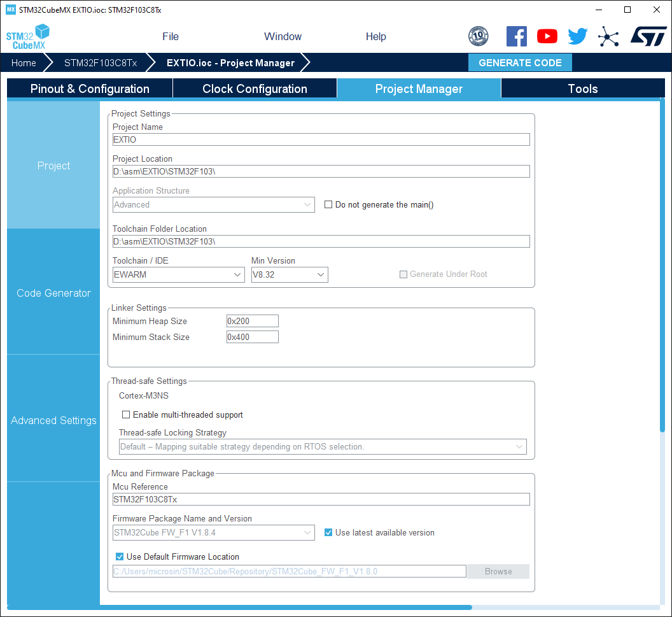Maximize the STM32CubeMX window
Image resolution: width=672 pixels, height=617 pixels.
(x=627, y=10)
